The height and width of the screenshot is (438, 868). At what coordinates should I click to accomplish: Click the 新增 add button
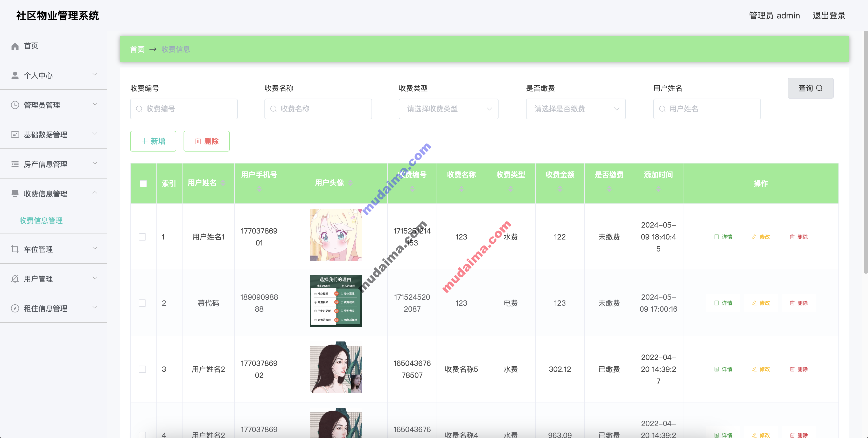click(153, 141)
